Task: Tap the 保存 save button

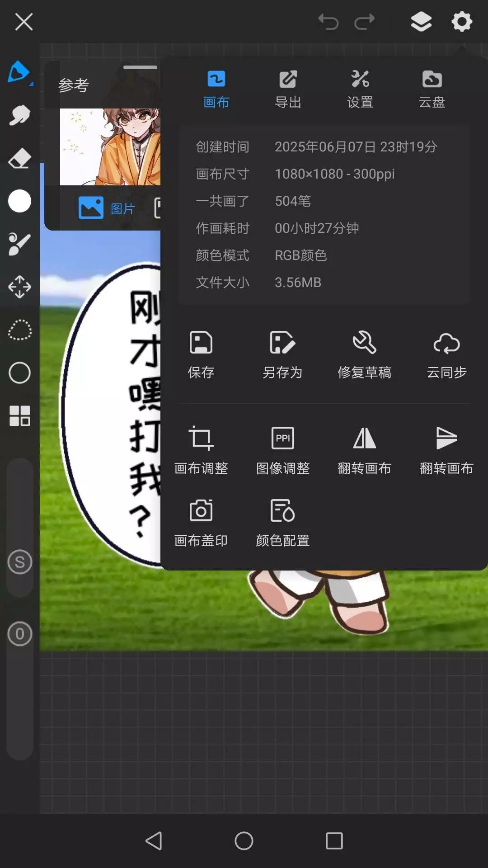Action: (x=201, y=354)
